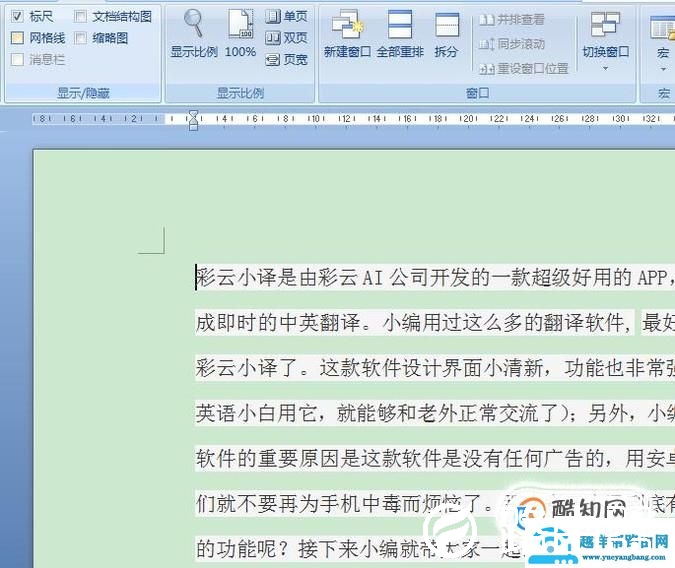The image size is (675, 568).
Task: Click text line starting 彩云小译是由彩云
Action: tap(435, 277)
